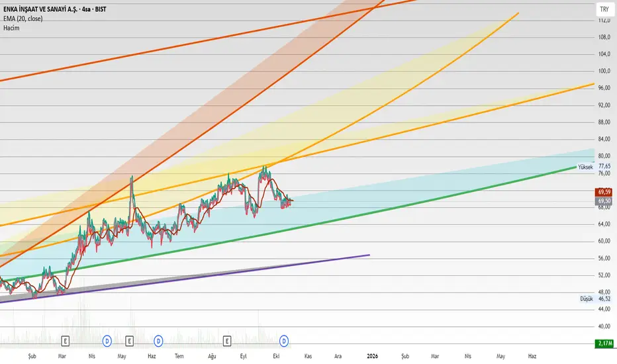Open the E earnings marker above Mar
This screenshot has width=617, height=364.
[x=66, y=341]
